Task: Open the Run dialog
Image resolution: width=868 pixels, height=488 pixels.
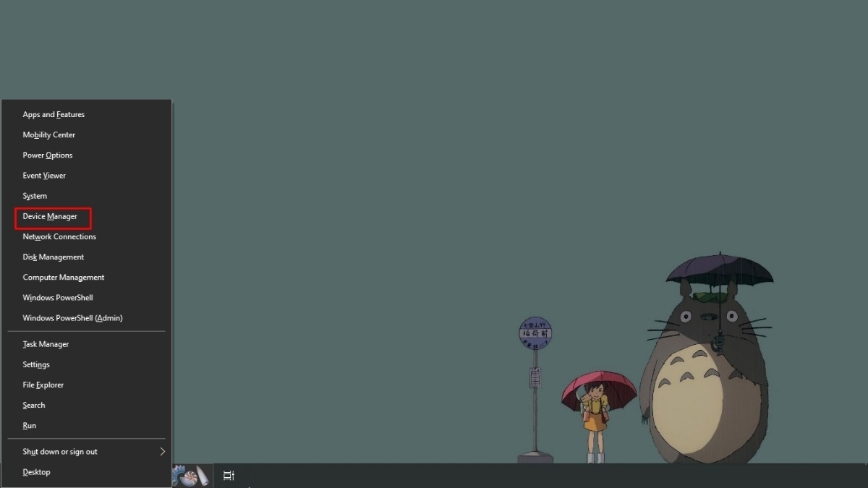Action: pos(30,426)
